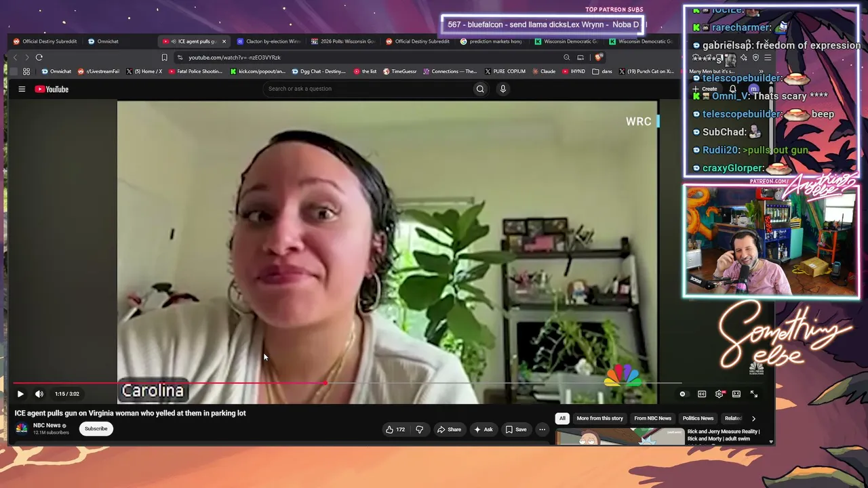Image resolution: width=868 pixels, height=488 pixels.
Task: Turn on closed captions in the player
Action: click(x=702, y=394)
